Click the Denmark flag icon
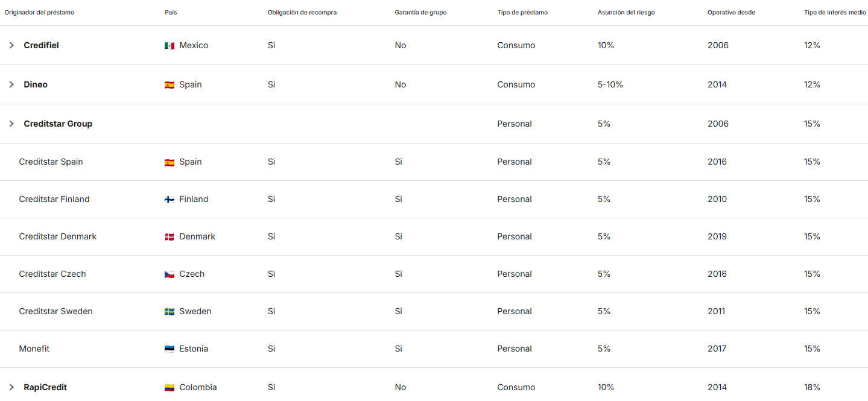This screenshot has height=401, width=868. tap(169, 237)
